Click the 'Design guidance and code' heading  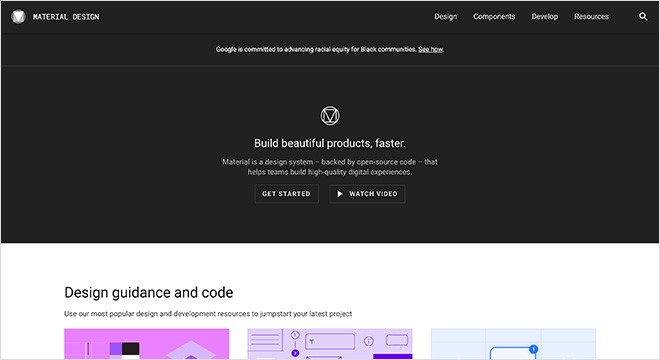pyautogui.click(x=149, y=292)
